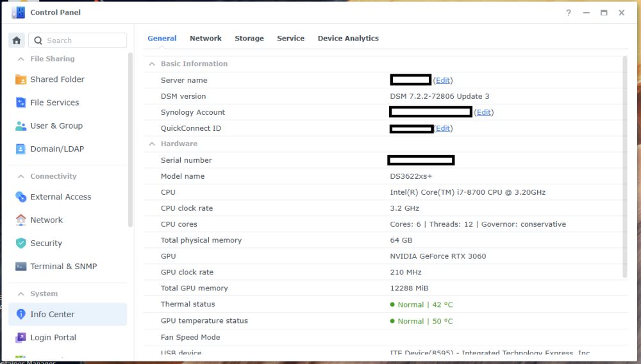Select the DS3622xs+ model name
The height and width of the screenshot is (364, 641).
(411, 176)
